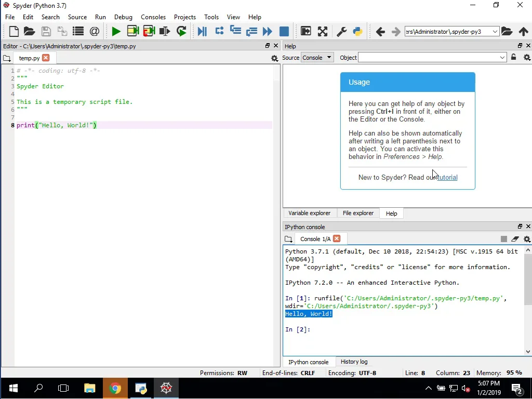Browse editor tabs icon left of temp.py
This screenshot has width=532, height=399.
(7, 58)
